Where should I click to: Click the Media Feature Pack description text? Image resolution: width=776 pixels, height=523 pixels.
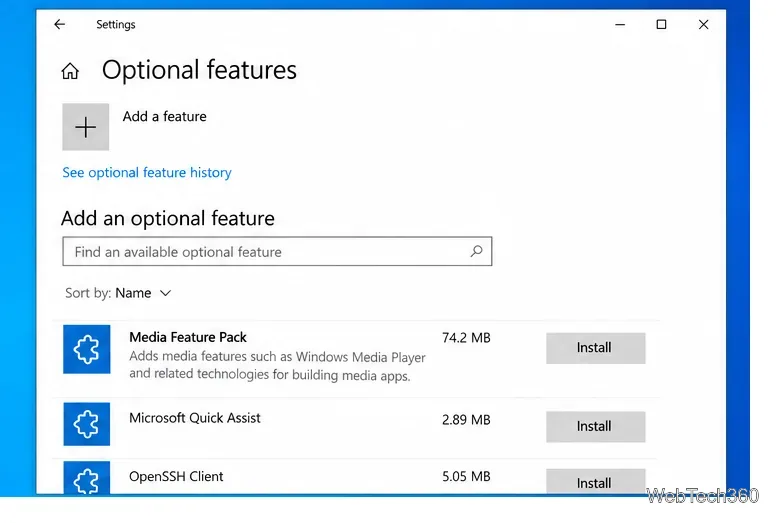point(277,366)
